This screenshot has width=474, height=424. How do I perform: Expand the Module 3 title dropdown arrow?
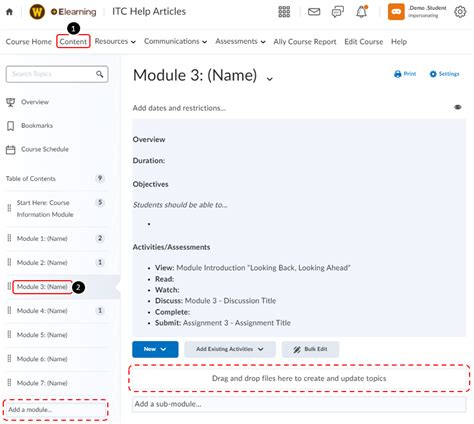(x=269, y=79)
